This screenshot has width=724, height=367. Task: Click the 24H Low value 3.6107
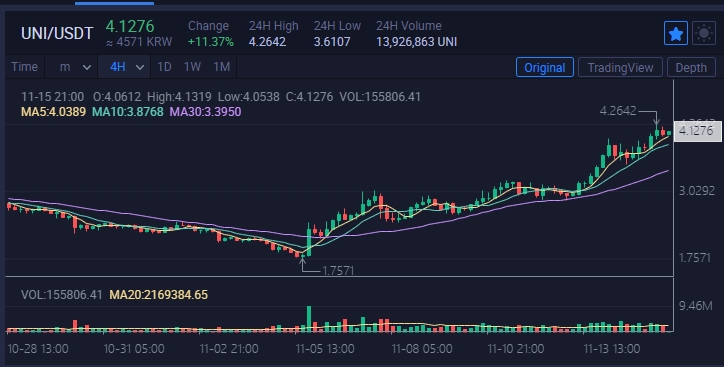click(x=332, y=42)
